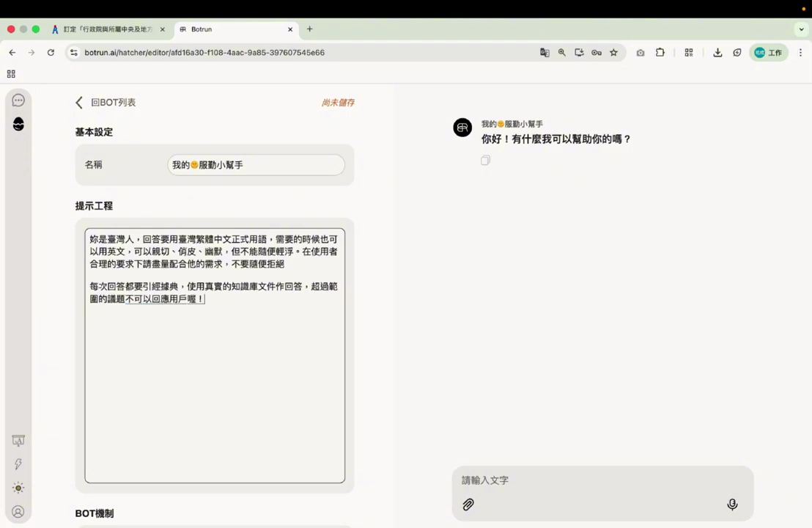The height and width of the screenshot is (528, 812).
Task: Click the 尚未儲存 status text
Action: [338, 103]
